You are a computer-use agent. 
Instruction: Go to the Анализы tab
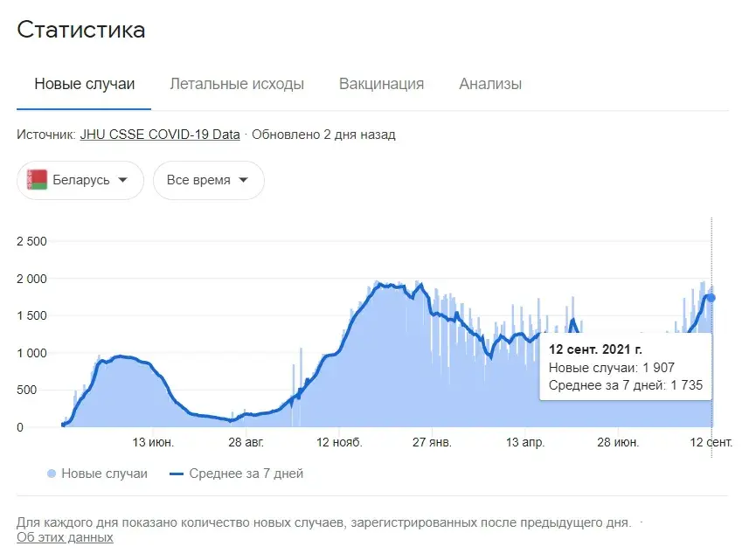(x=490, y=84)
